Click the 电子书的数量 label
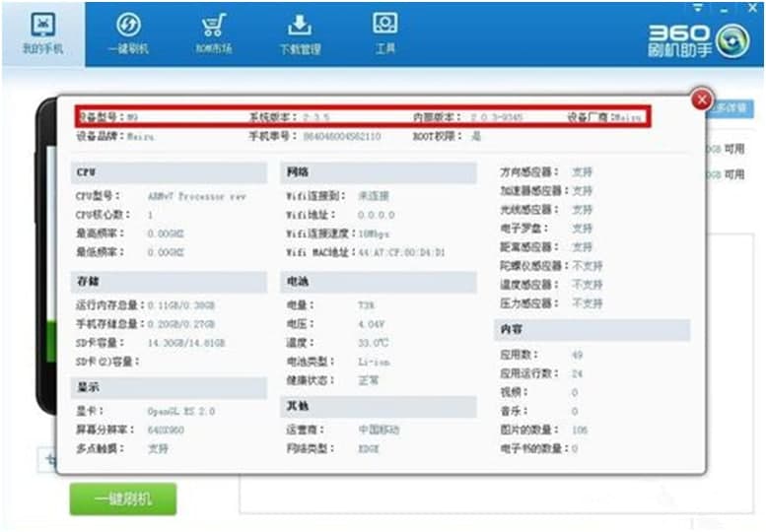Screen dimensions: 766x532 tap(534, 448)
